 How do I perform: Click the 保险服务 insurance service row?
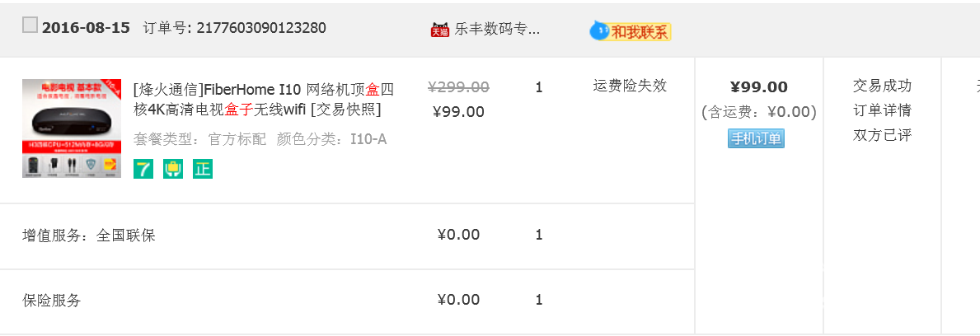click(x=347, y=301)
